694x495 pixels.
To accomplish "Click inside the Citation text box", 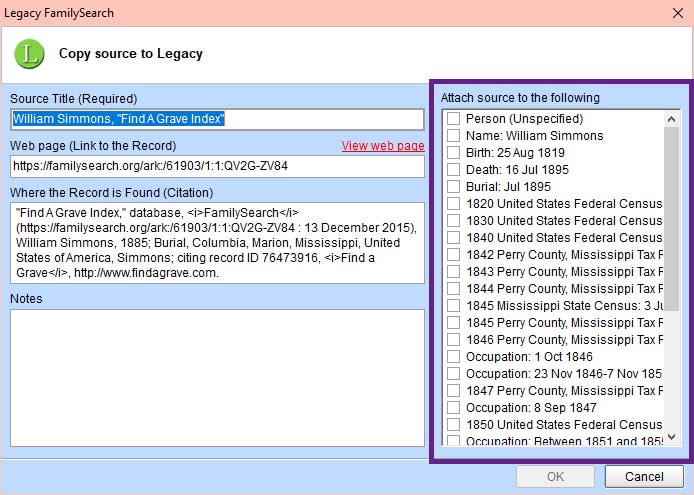I will coord(217,243).
